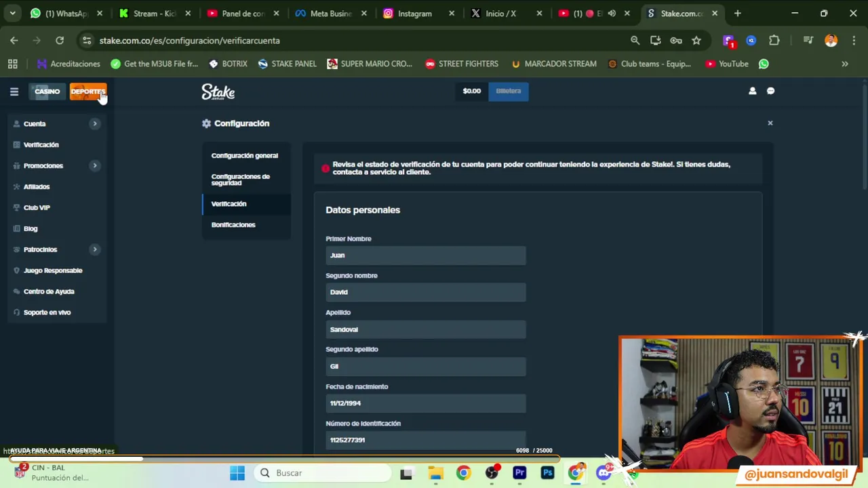The width and height of the screenshot is (868, 488).
Task: Open Photoshop from the taskbar
Action: (x=547, y=473)
